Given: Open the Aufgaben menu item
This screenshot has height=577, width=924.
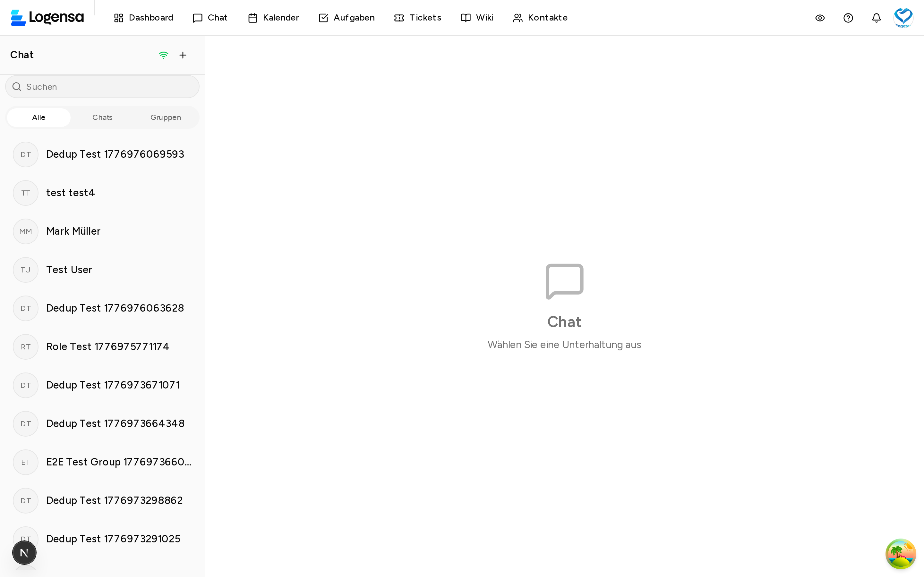Looking at the screenshot, I should pos(346,18).
